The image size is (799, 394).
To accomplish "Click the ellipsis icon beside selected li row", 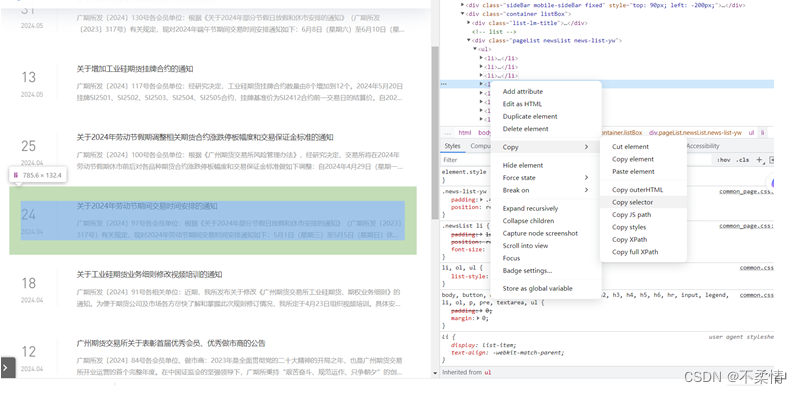I will (x=444, y=84).
